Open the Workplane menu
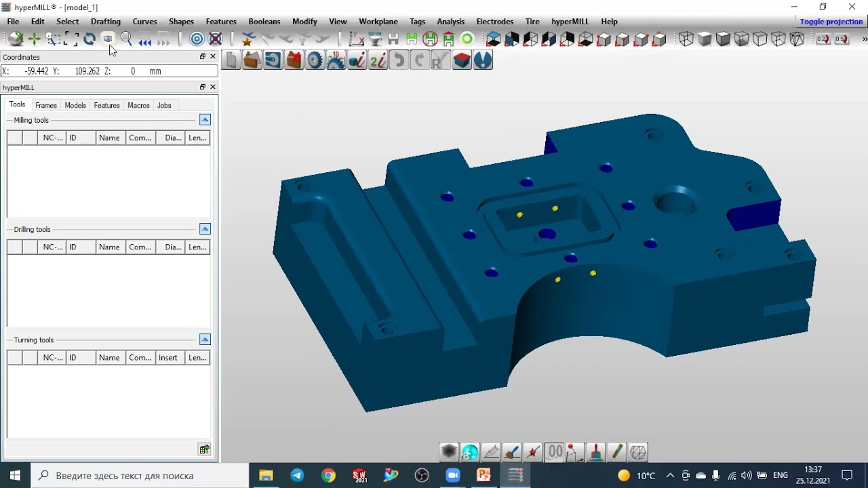The width and height of the screenshot is (868, 488). tap(378, 22)
